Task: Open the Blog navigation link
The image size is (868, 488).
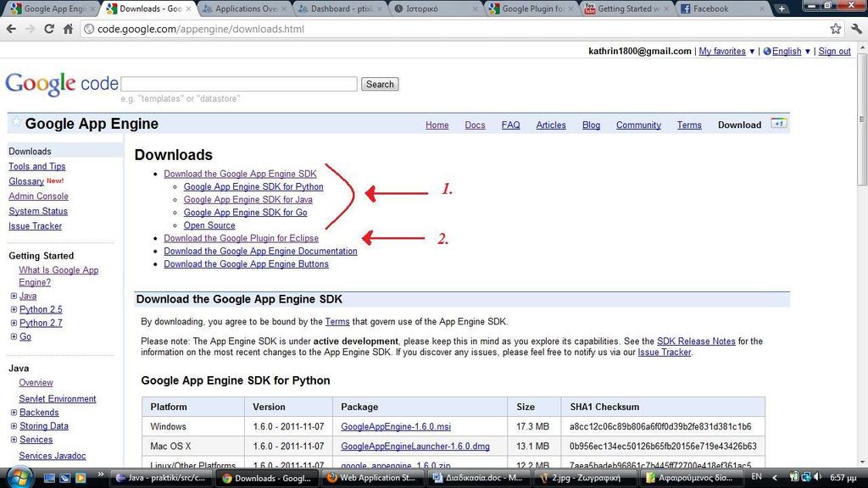Action: coord(591,125)
